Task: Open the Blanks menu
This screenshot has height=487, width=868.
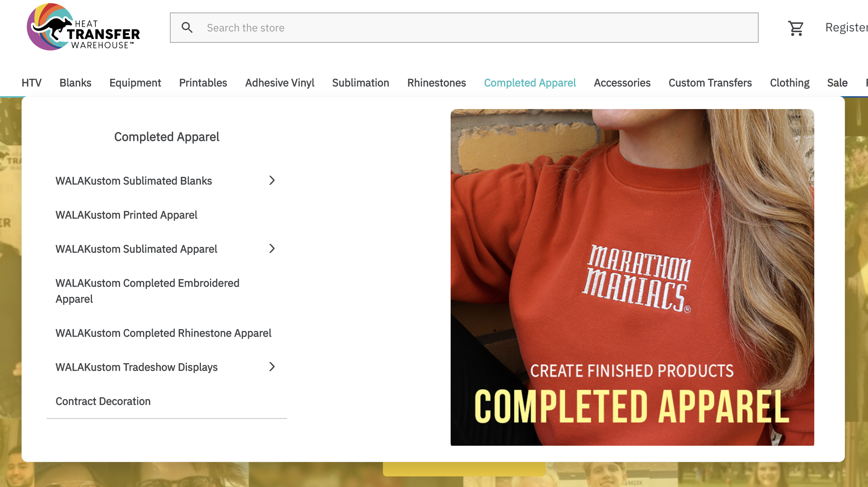Action: (x=75, y=83)
